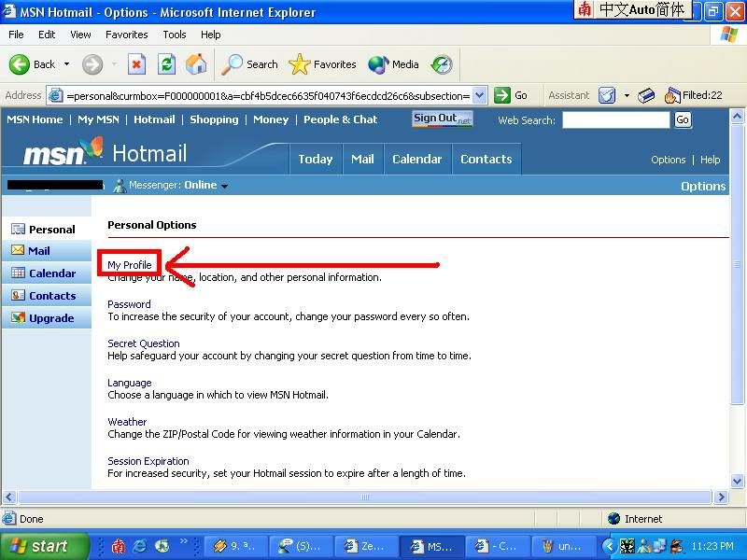
Task: Open the Favorites menu
Action: pos(127,35)
